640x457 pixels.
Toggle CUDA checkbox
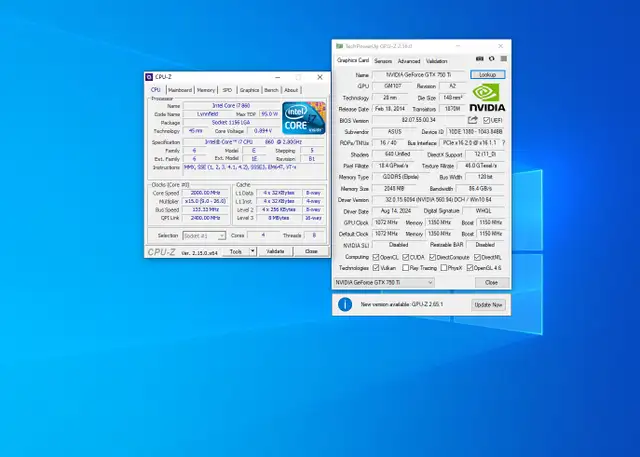[406, 257]
